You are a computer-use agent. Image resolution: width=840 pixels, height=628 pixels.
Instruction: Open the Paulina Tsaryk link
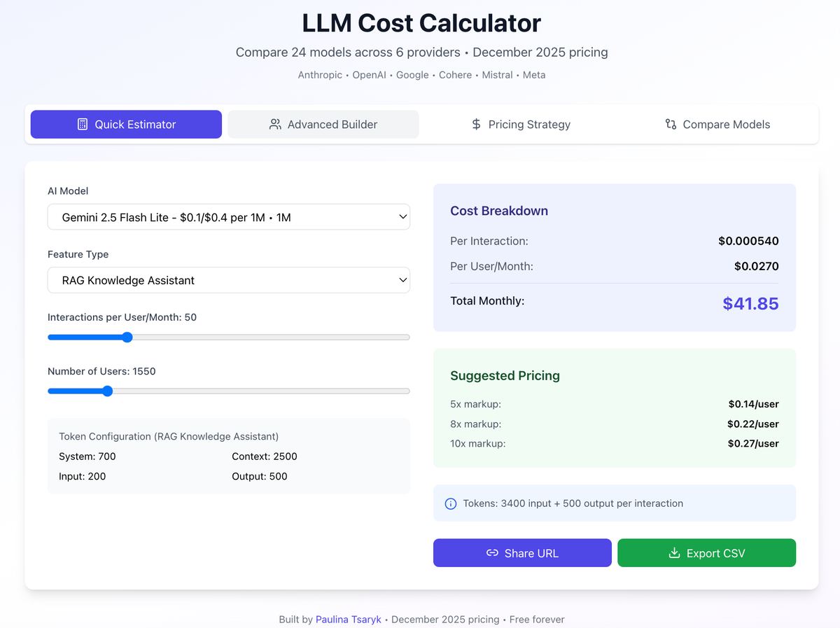tap(348, 619)
